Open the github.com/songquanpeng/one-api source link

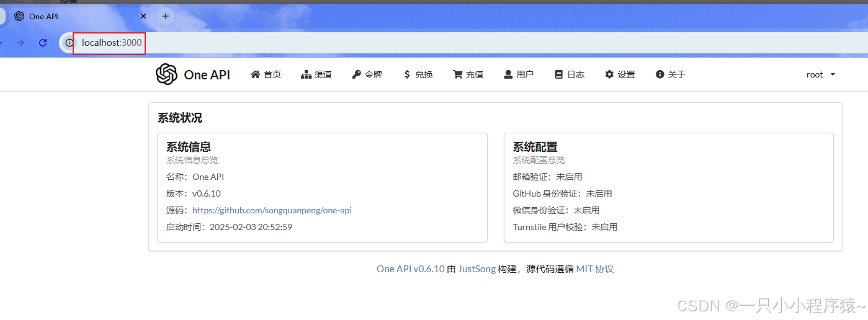click(x=272, y=210)
